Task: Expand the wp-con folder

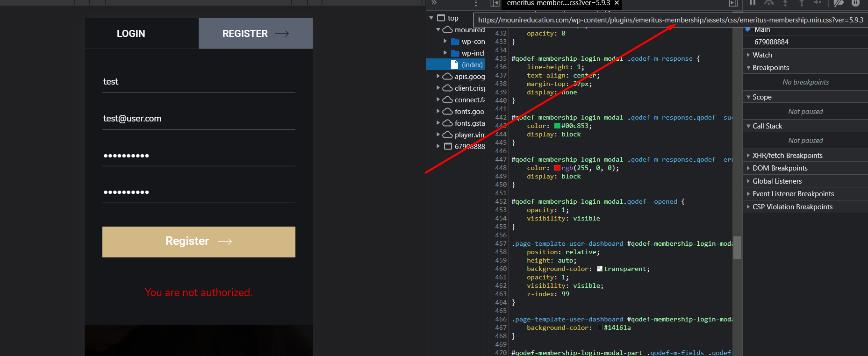Action: click(x=445, y=41)
